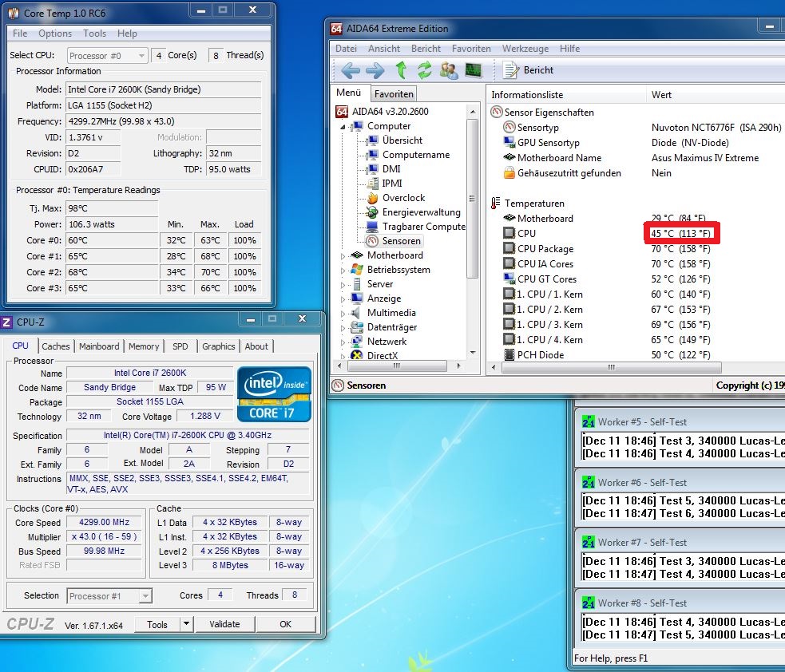Click the AIDA64 refresh icon
The image size is (785, 672).
pyautogui.click(x=425, y=70)
